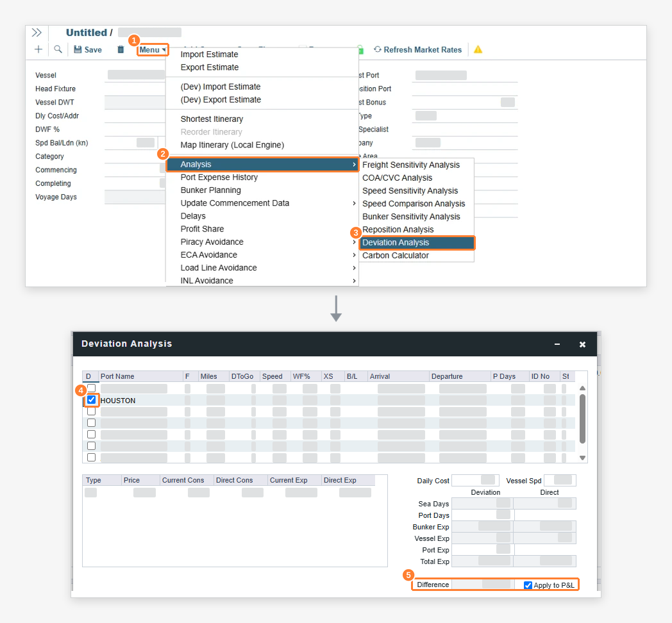Image resolution: width=672 pixels, height=623 pixels.
Task: Refresh Market Rates
Action: [x=418, y=50]
